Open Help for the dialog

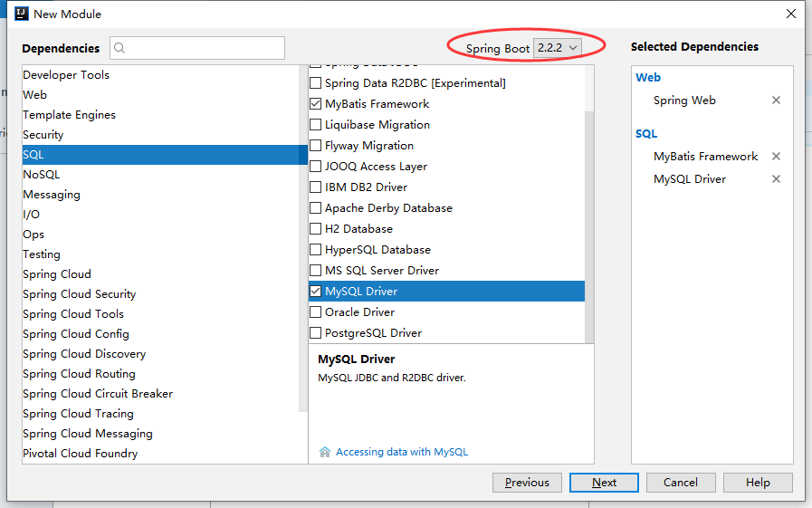coord(758,483)
